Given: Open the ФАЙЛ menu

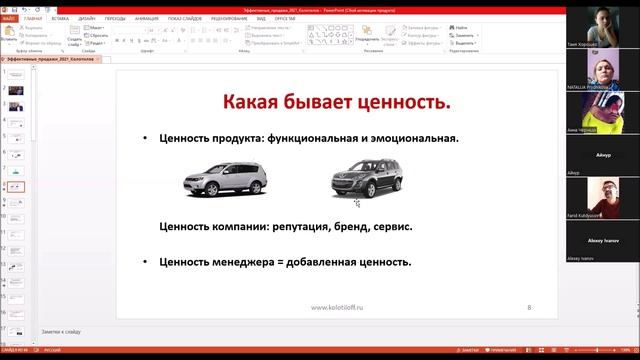Looking at the screenshot, I should (x=9, y=19).
